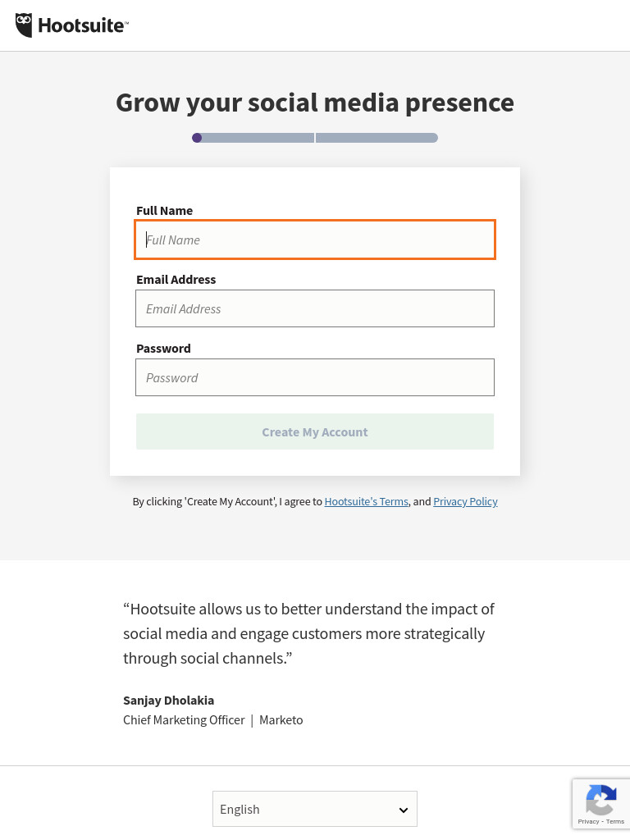Viewport: 630px width, 840px height.
Task: Focus the Full Name input field
Action: [x=315, y=240]
